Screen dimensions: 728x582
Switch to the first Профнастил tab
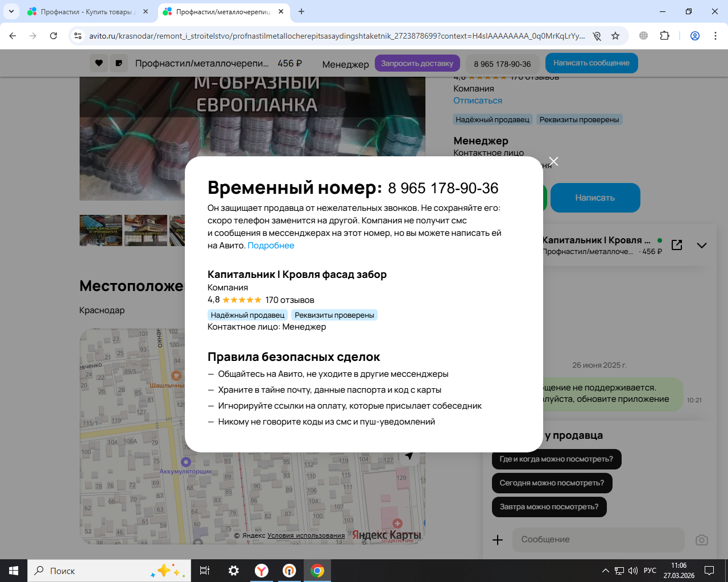85,11
